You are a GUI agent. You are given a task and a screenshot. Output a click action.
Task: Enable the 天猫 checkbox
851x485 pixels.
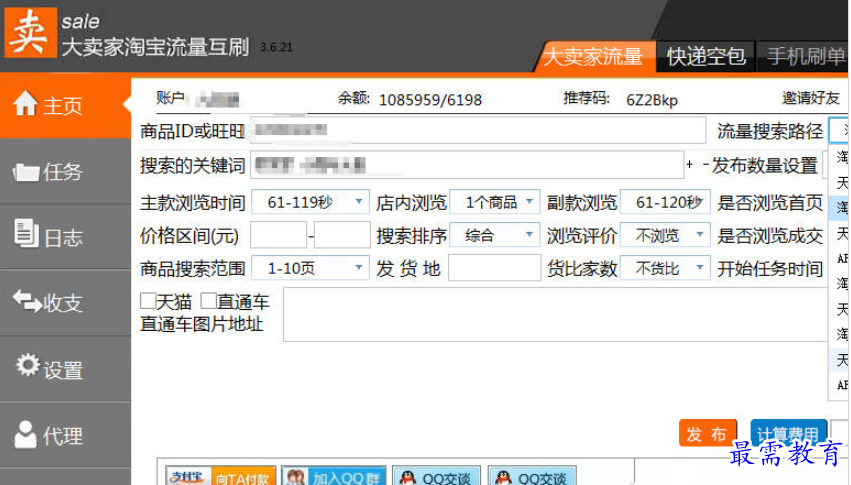pyautogui.click(x=148, y=301)
